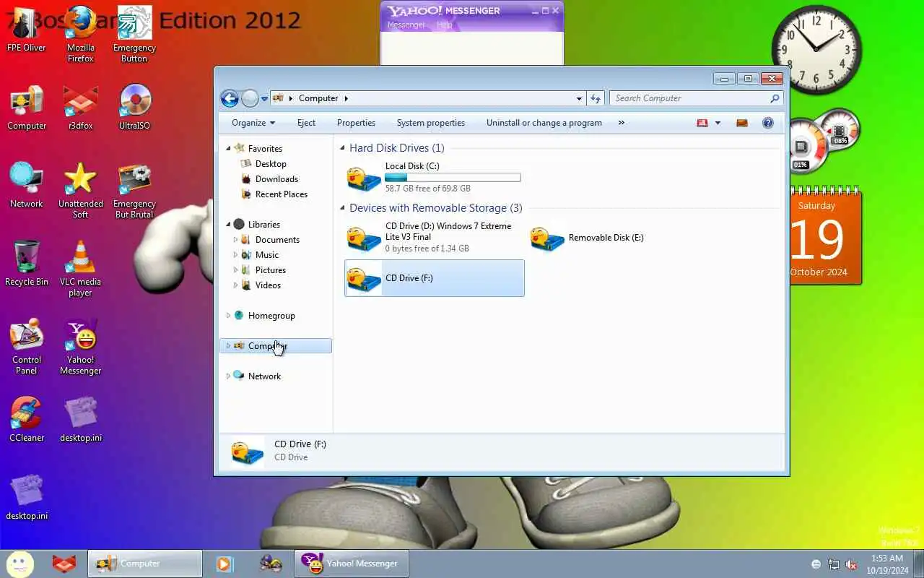The width and height of the screenshot is (924, 578).
Task: Select Computer in navigation pane
Action: (275, 346)
